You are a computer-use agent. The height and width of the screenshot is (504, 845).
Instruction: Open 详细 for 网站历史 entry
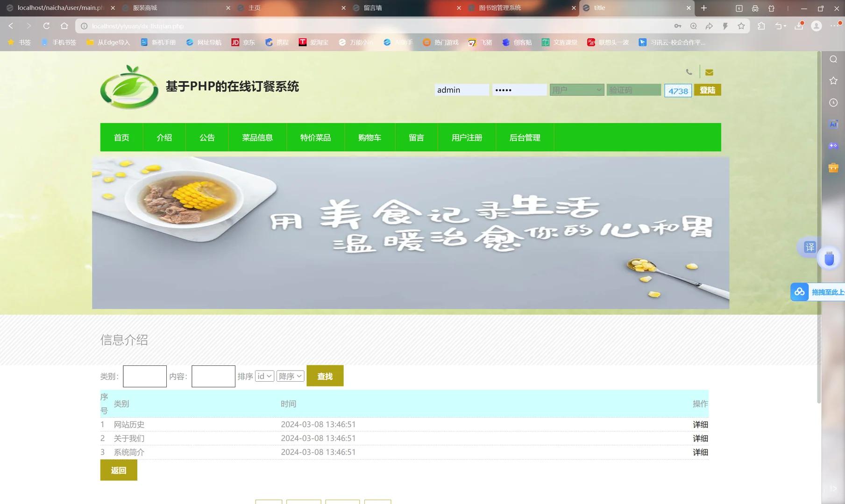(x=700, y=424)
